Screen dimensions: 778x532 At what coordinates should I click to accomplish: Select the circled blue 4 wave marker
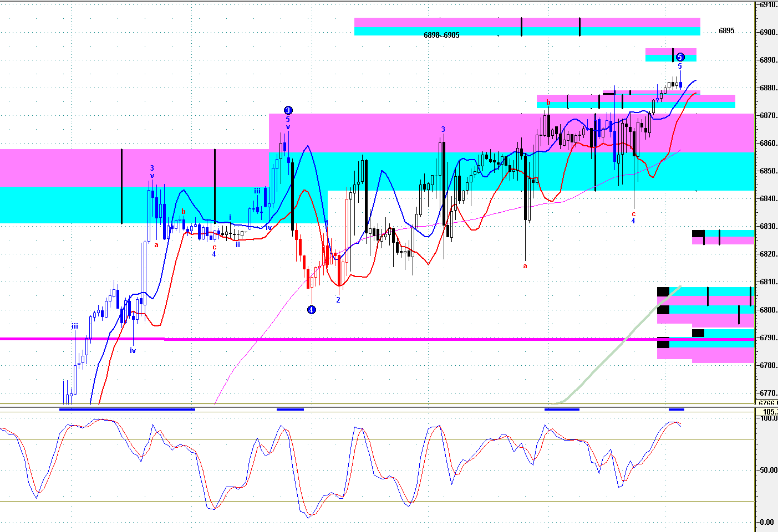312,310
